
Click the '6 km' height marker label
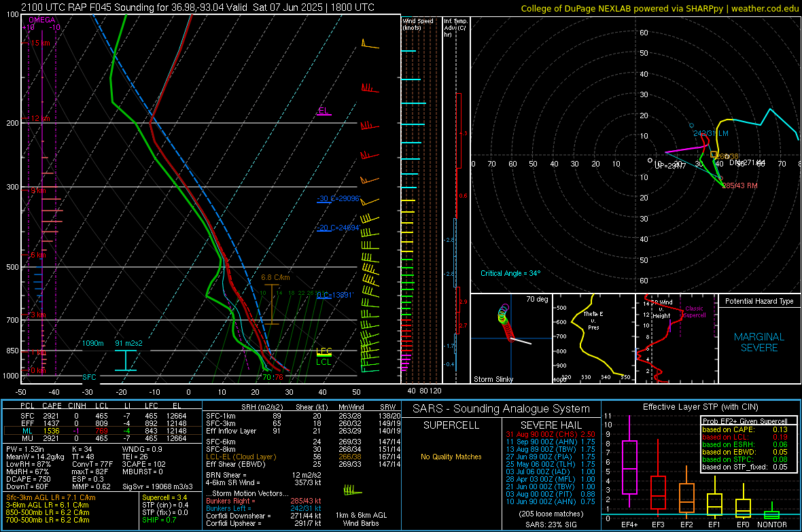(38, 255)
